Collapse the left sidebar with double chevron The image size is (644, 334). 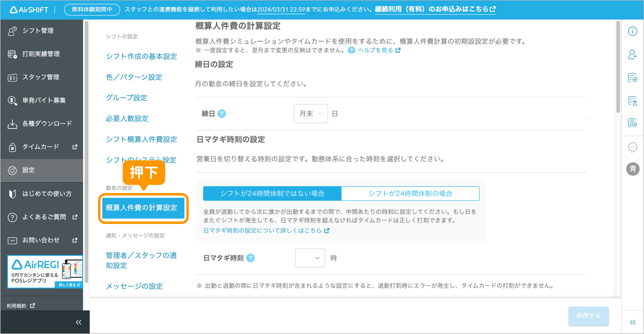[x=79, y=322]
